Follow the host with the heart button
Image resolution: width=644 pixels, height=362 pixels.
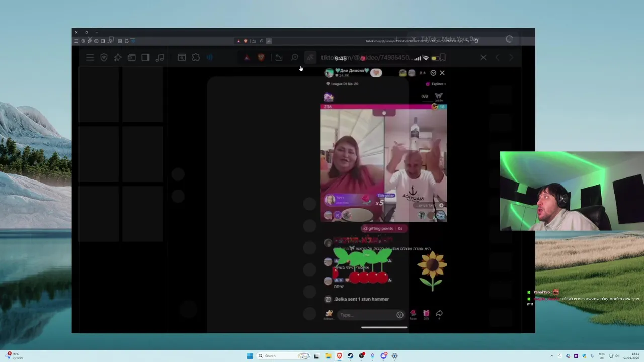(x=376, y=73)
